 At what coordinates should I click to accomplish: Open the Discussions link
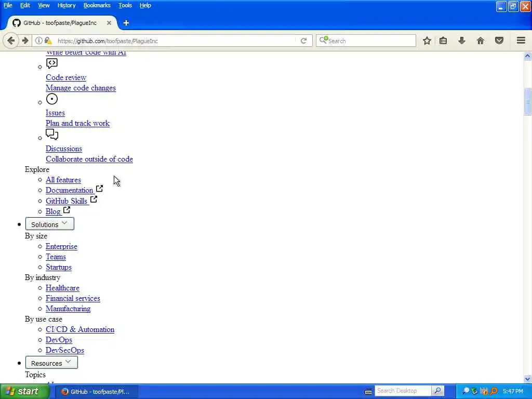point(64,149)
